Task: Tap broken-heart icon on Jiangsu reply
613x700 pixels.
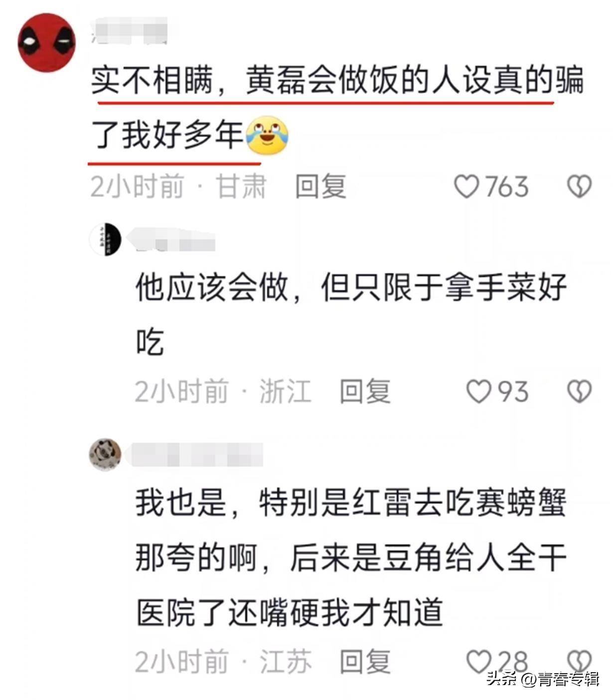Action: [x=579, y=662]
